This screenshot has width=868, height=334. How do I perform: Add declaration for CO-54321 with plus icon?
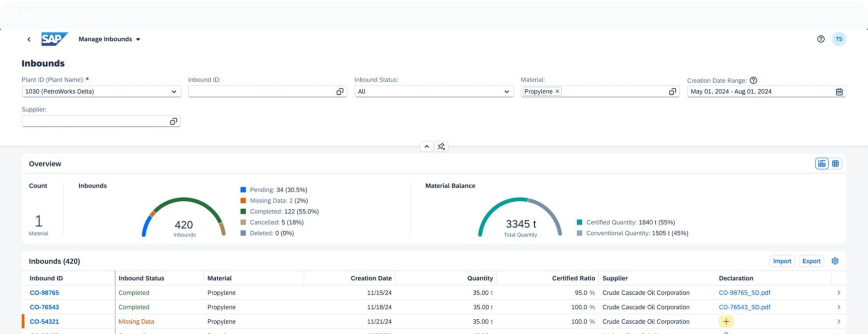pos(726,322)
